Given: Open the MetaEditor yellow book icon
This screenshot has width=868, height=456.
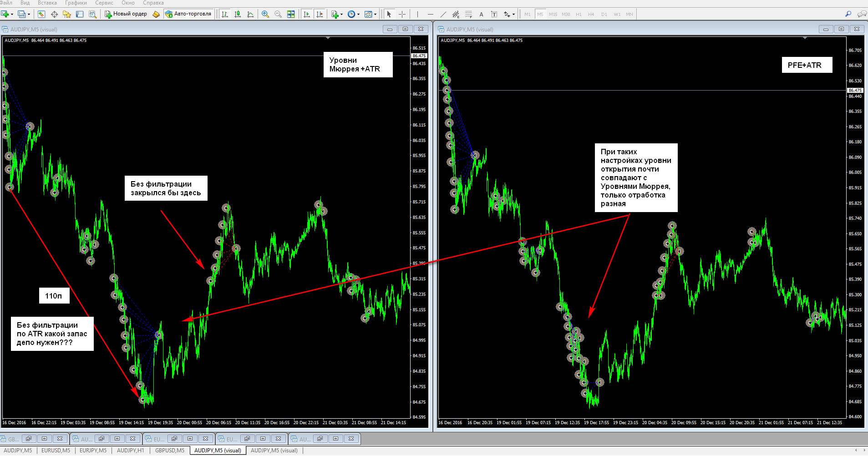Looking at the screenshot, I should click(x=156, y=14).
